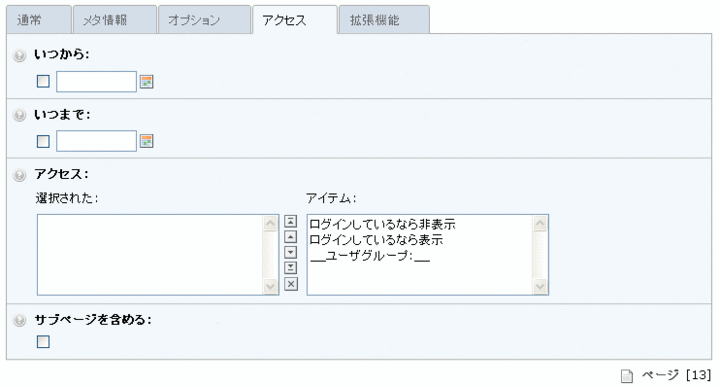
Task: Open calendar picker for いつから date
Action: pos(146,82)
